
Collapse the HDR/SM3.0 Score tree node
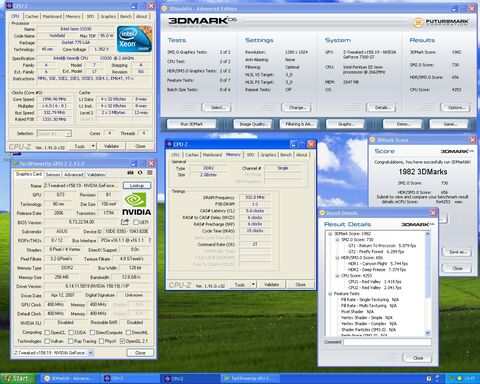(x=337, y=258)
